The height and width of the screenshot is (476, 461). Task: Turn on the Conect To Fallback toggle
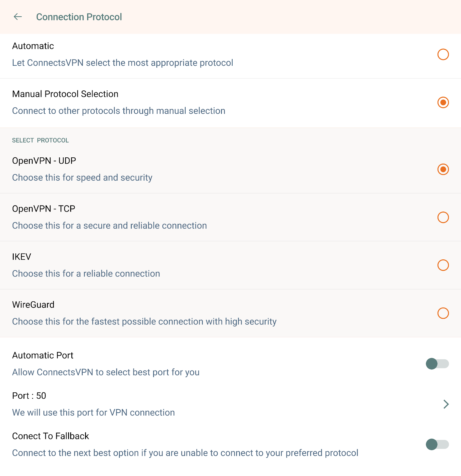pos(437,444)
